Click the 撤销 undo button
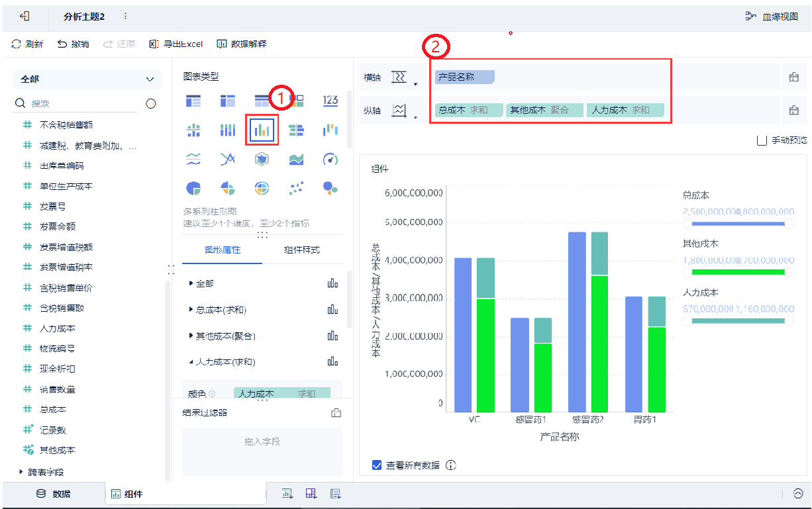This screenshot has height=509, width=812. coord(73,44)
